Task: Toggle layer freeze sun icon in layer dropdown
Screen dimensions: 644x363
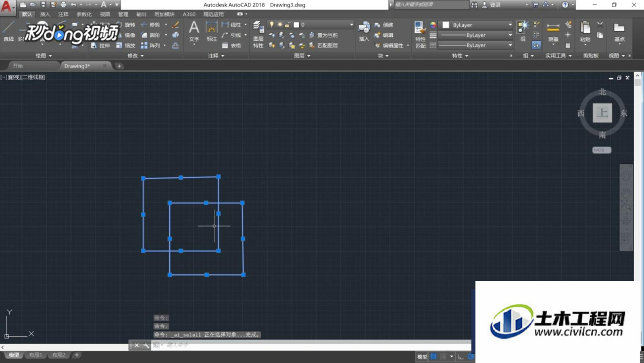Action: pyautogui.click(x=280, y=25)
